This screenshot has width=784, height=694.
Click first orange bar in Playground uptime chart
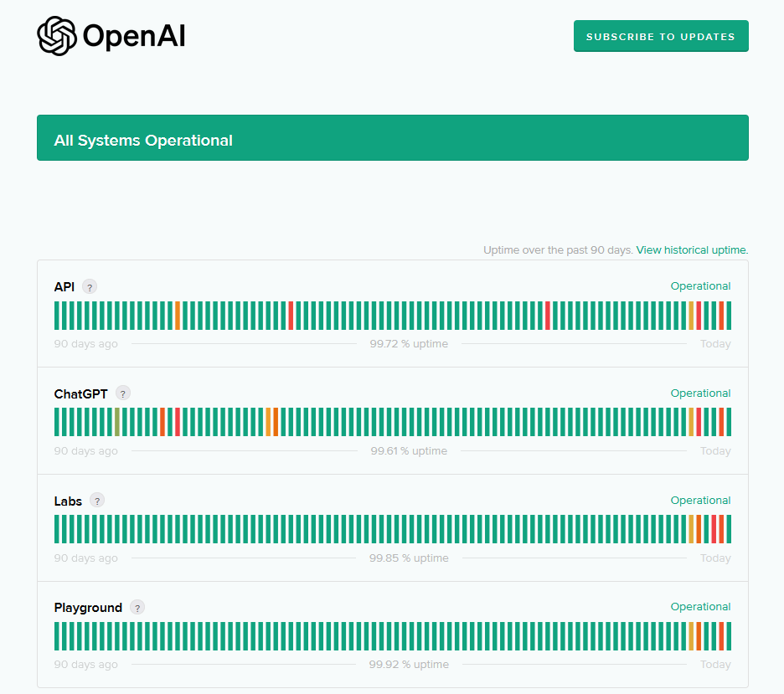click(x=691, y=636)
